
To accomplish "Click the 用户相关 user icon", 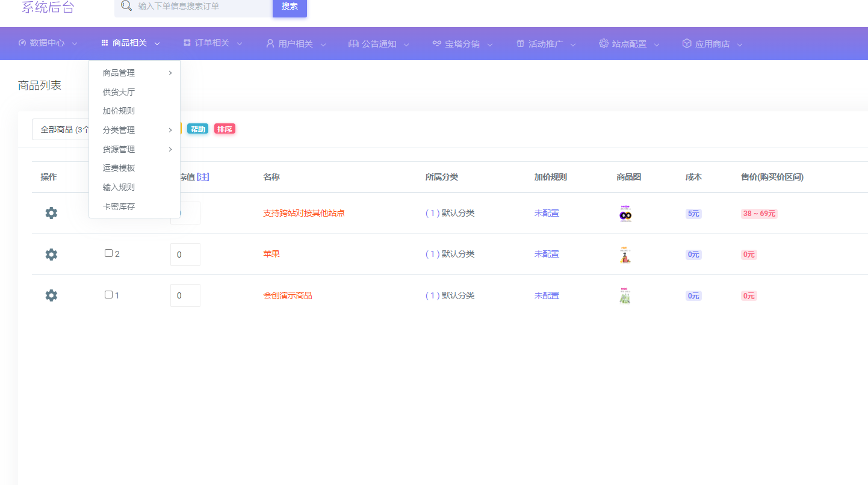I will pyautogui.click(x=270, y=43).
